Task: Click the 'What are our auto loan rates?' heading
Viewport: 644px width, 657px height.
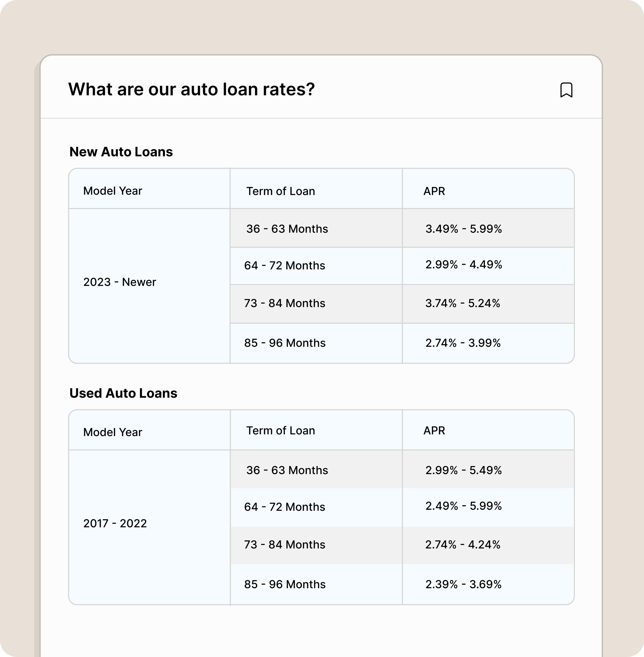Action: coord(191,89)
